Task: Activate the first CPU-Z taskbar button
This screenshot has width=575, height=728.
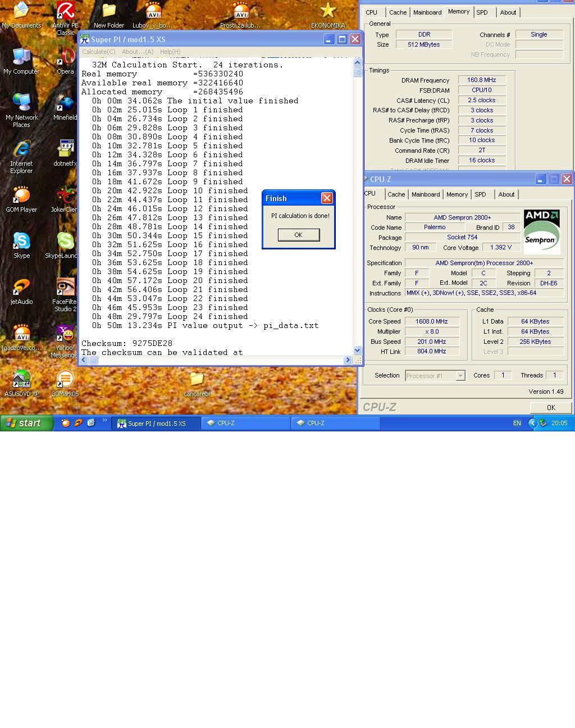Action: [246, 424]
